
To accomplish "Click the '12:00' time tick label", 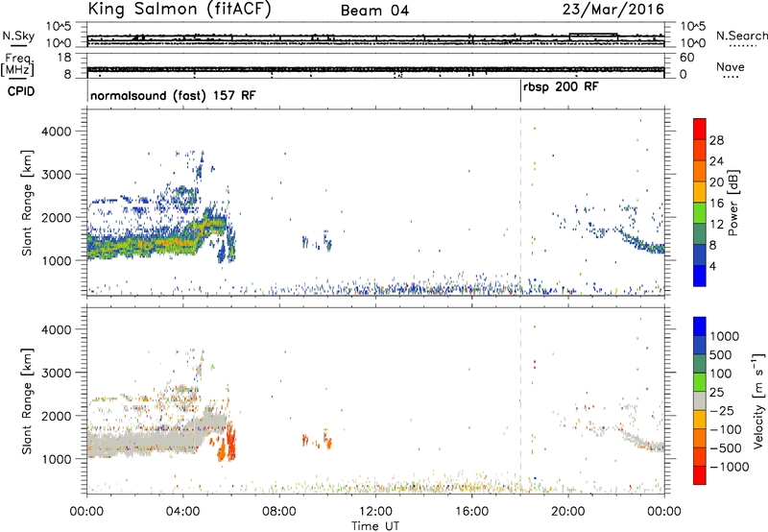I will point(375,512).
